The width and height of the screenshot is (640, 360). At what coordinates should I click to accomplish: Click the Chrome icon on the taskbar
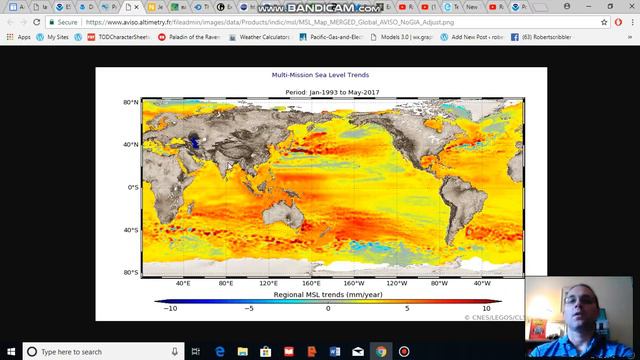(x=381, y=351)
